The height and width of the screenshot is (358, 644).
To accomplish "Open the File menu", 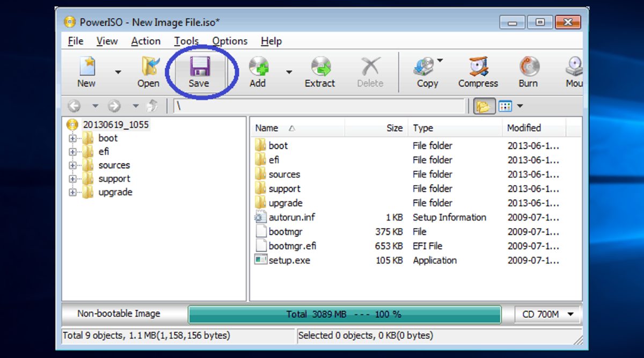I will tap(76, 41).
